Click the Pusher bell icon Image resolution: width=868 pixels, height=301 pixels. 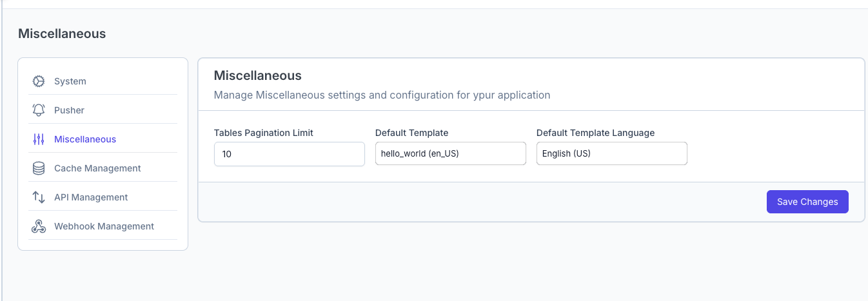tap(39, 110)
